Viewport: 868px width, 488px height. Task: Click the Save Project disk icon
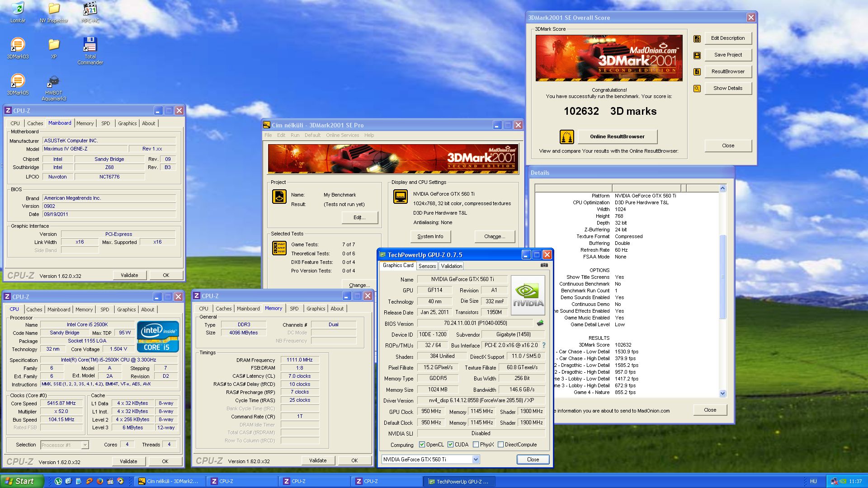[x=697, y=55]
